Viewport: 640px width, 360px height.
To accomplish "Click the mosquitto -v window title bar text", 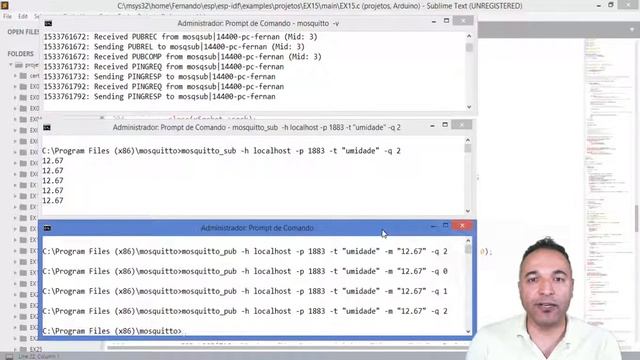I will (x=258, y=23).
